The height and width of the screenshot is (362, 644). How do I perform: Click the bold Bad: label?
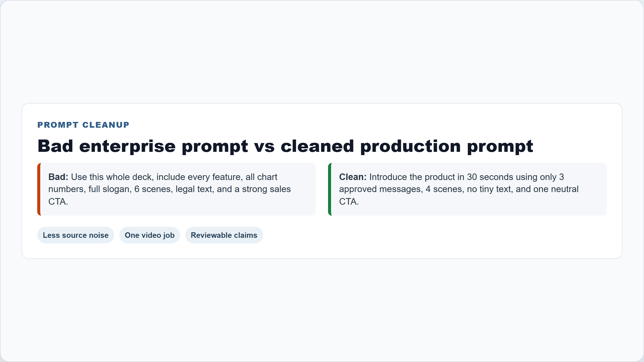pos(58,177)
